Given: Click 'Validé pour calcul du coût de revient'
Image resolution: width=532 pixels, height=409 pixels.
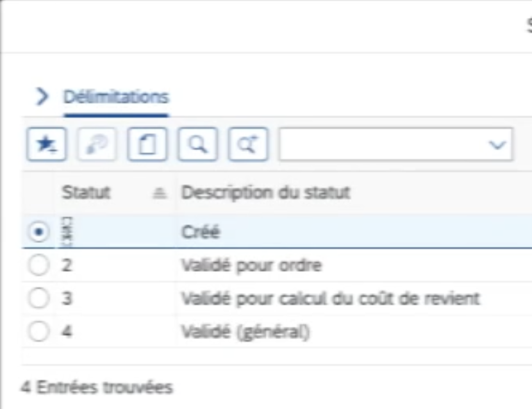Looking at the screenshot, I should coord(331,299).
